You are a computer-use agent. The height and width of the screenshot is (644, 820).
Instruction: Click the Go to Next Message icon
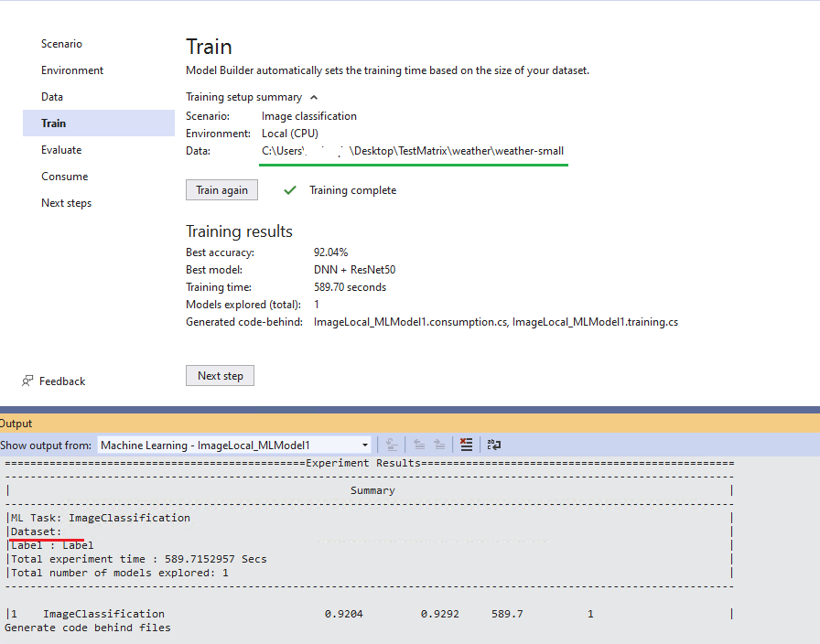point(439,445)
